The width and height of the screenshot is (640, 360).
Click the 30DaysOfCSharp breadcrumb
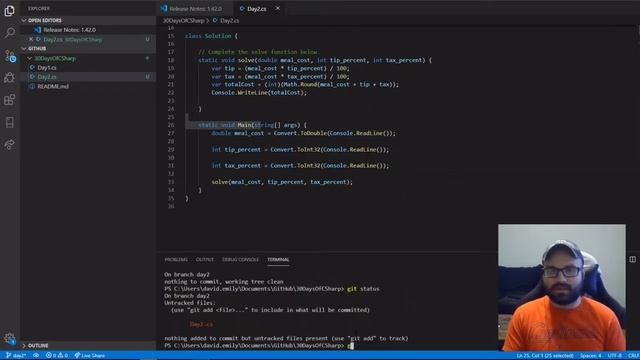(x=183, y=20)
